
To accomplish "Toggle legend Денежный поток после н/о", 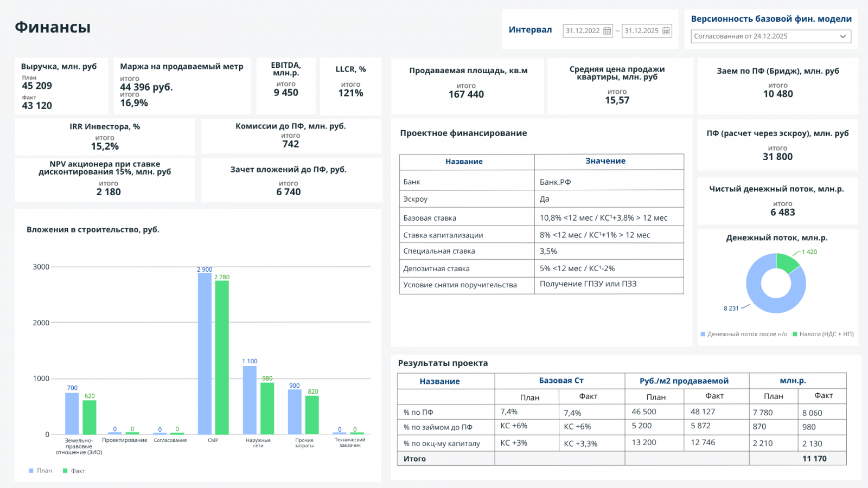I will click(x=744, y=334).
